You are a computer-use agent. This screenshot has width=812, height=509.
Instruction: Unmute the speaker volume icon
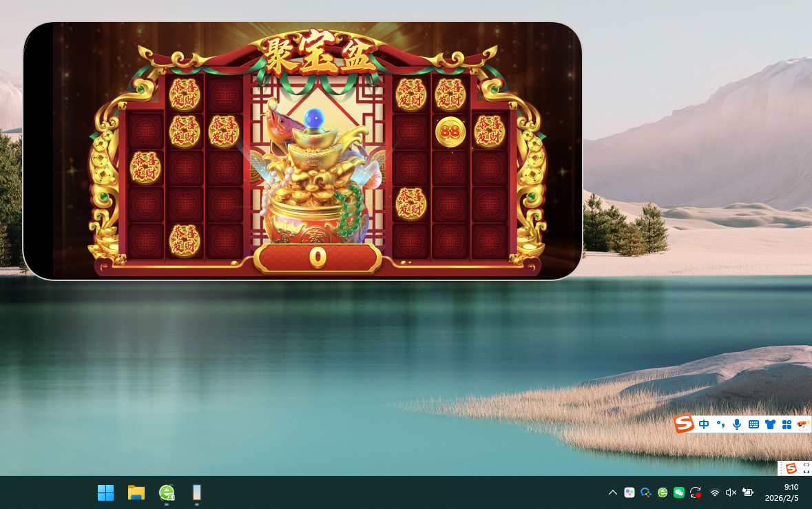tap(731, 492)
